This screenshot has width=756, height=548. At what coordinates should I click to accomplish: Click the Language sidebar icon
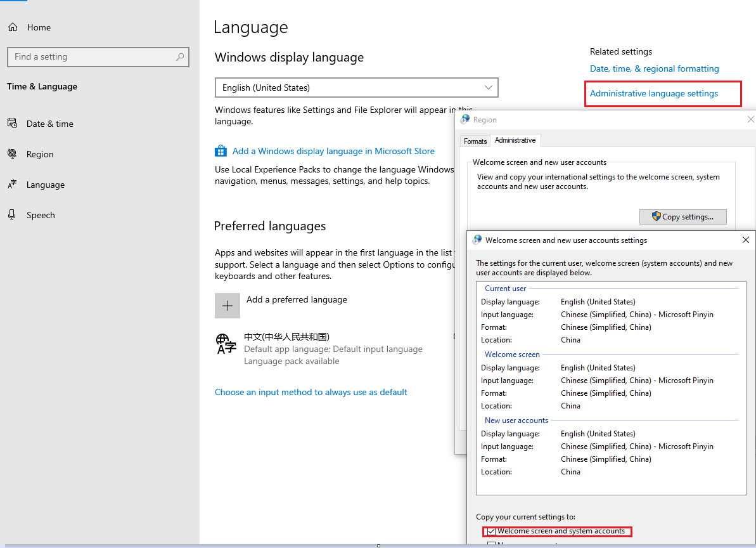(x=12, y=185)
